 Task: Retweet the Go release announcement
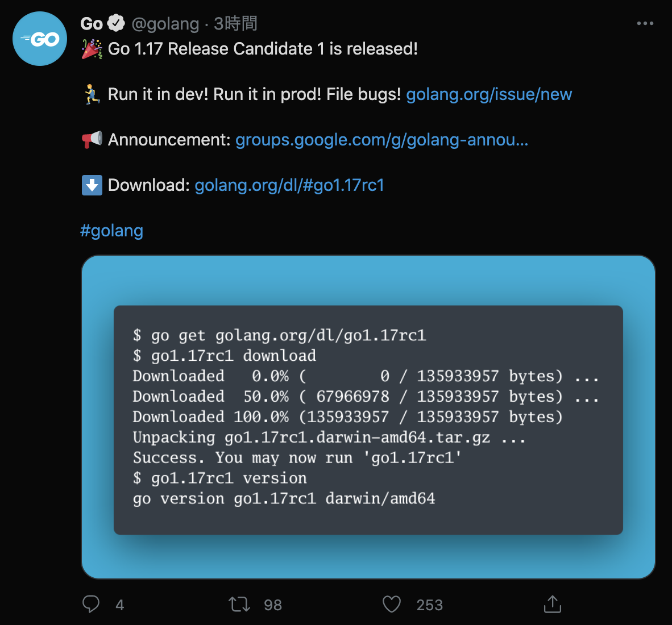(x=240, y=604)
